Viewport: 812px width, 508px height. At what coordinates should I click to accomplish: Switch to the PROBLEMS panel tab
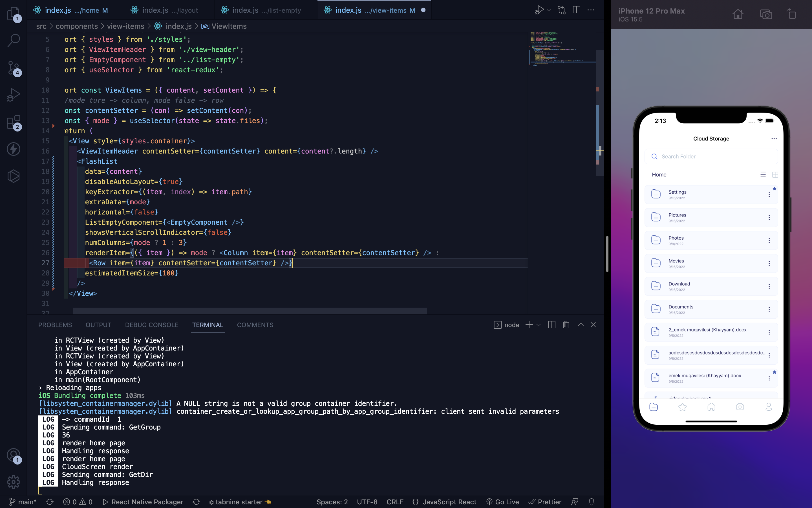[55, 325]
